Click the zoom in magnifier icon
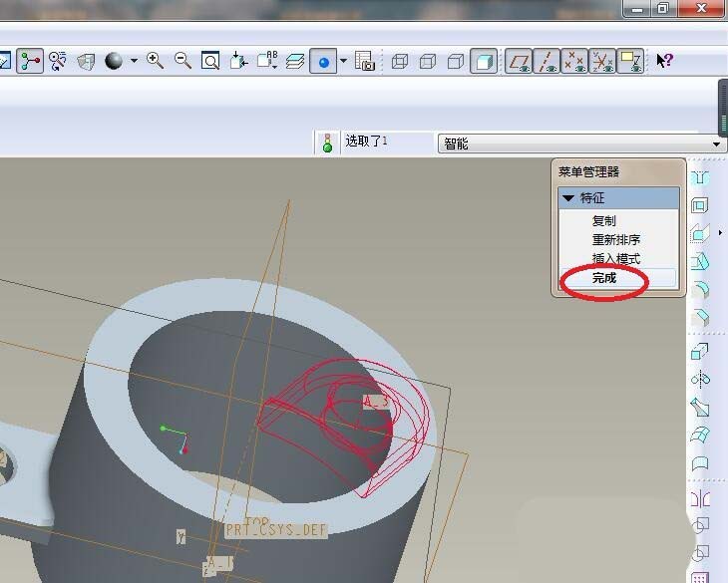 coord(155,61)
